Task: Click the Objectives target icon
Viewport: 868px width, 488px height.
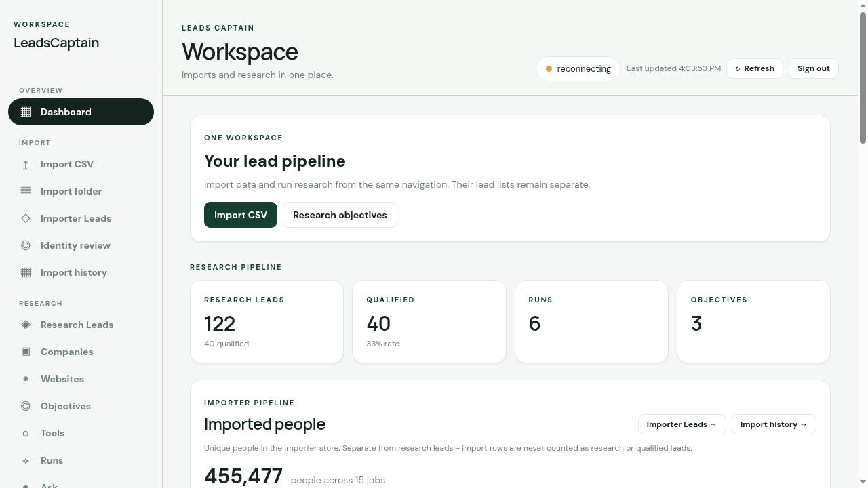Action: pos(26,406)
